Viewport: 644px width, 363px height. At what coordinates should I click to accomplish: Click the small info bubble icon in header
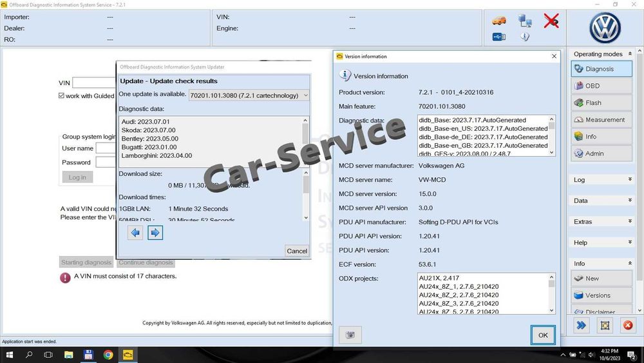(x=524, y=37)
